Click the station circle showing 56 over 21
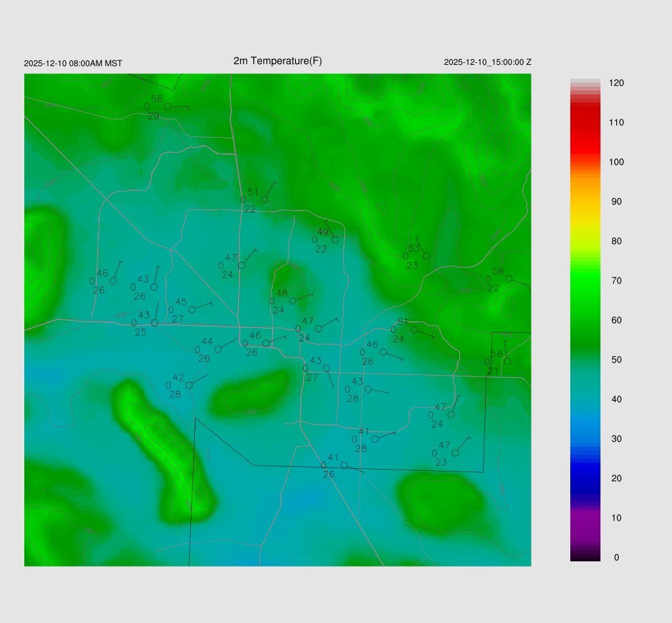This screenshot has height=623, width=672. pos(507,361)
